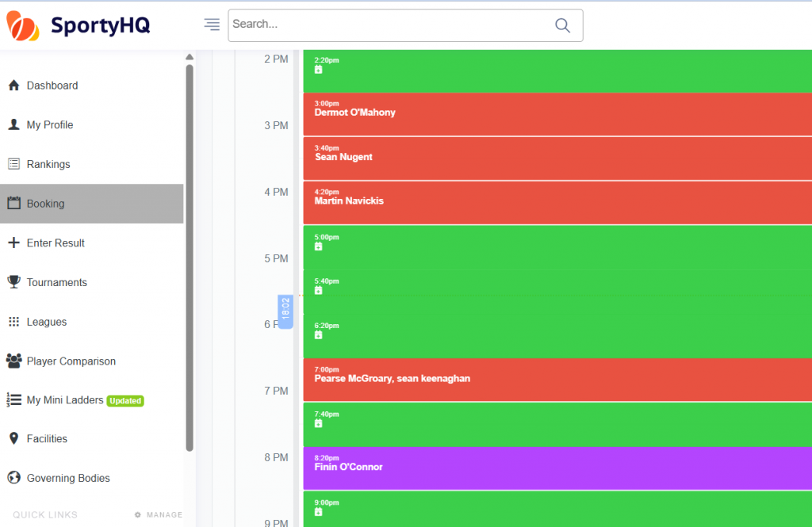812x527 pixels.
Task: Click the Facilities map pin icon
Action: 13,438
